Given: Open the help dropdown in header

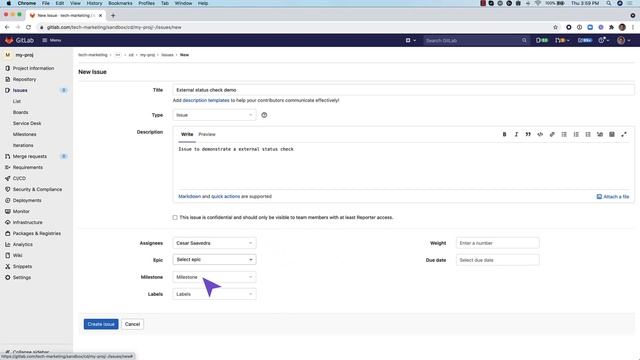Looking at the screenshot, I should click(x=604, y=40).
